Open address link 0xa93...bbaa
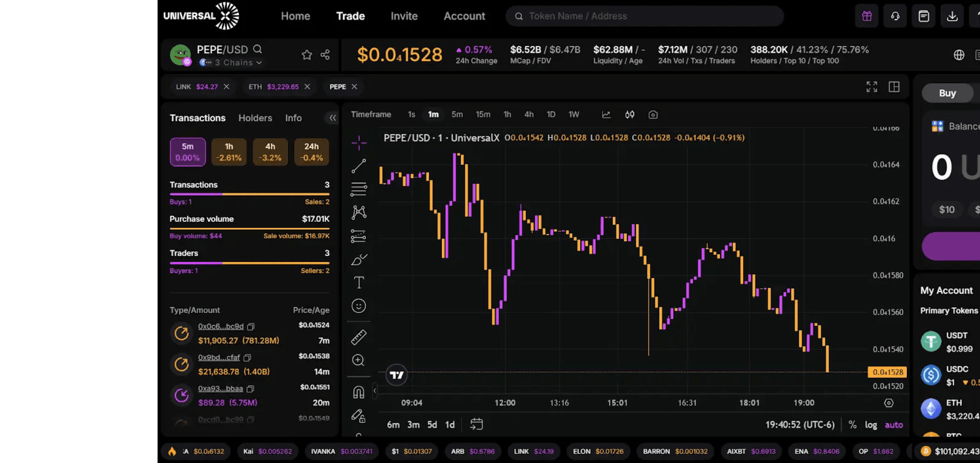The width and height of the screenshot is (980, 463). point(220,388)
